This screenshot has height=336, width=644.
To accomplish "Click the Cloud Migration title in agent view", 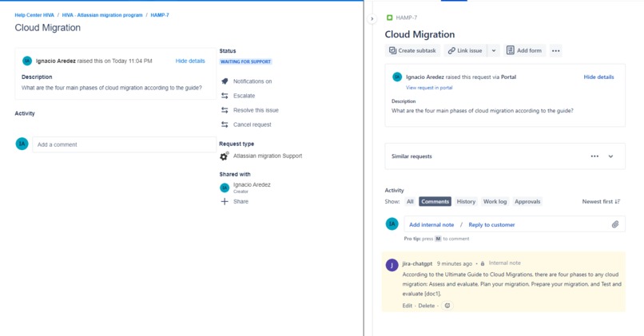I will (419, 34).
